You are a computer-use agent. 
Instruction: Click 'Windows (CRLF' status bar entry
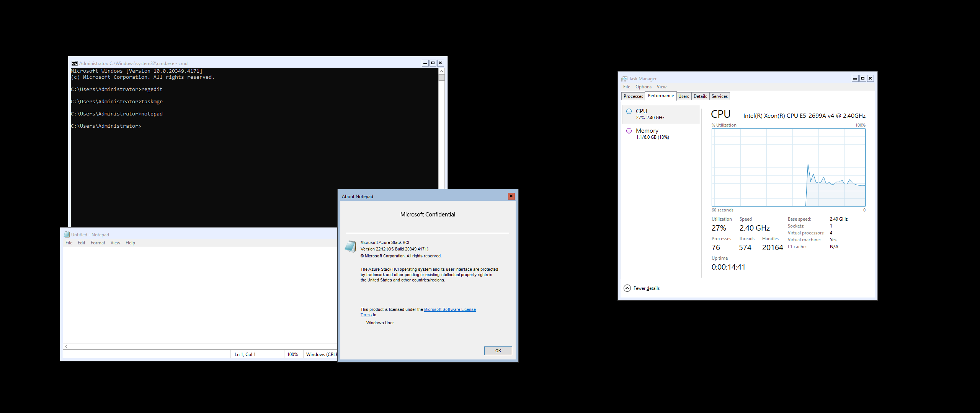coord(322,354)
